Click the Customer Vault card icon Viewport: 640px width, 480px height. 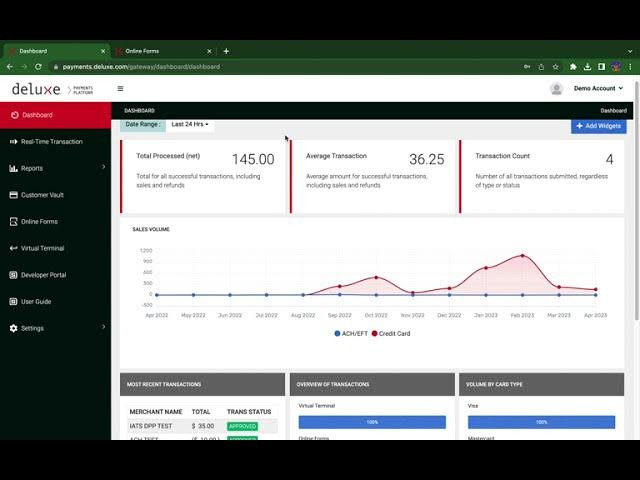(13, 195)
